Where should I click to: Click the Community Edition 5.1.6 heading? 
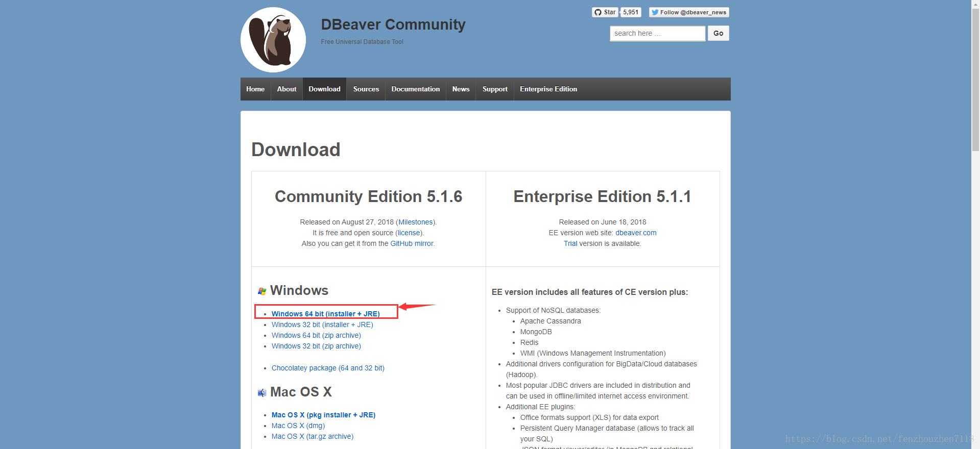coord(368,196)
